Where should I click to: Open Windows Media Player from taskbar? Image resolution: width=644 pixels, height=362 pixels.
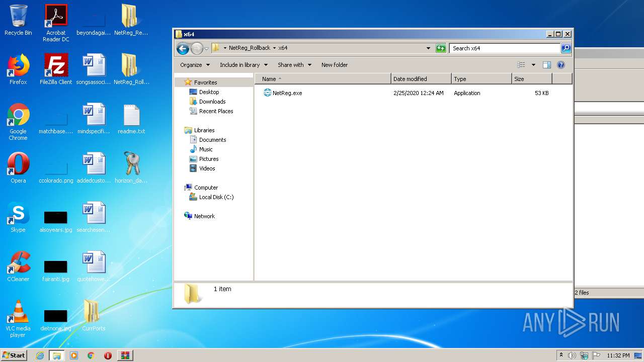click(x=74, y=355)
